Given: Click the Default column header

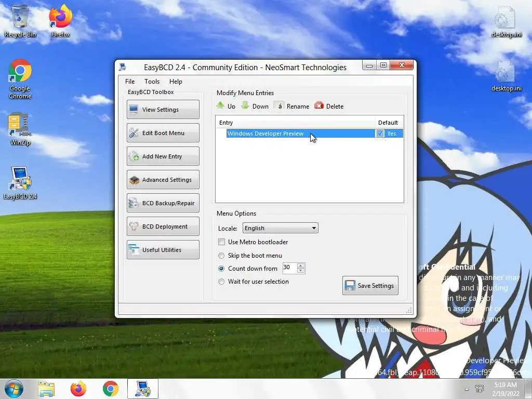Looking at the screenshot, I should point(389,123).
